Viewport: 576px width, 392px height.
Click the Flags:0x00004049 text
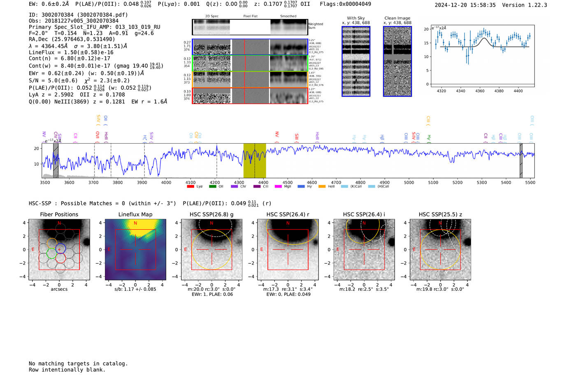345,4
